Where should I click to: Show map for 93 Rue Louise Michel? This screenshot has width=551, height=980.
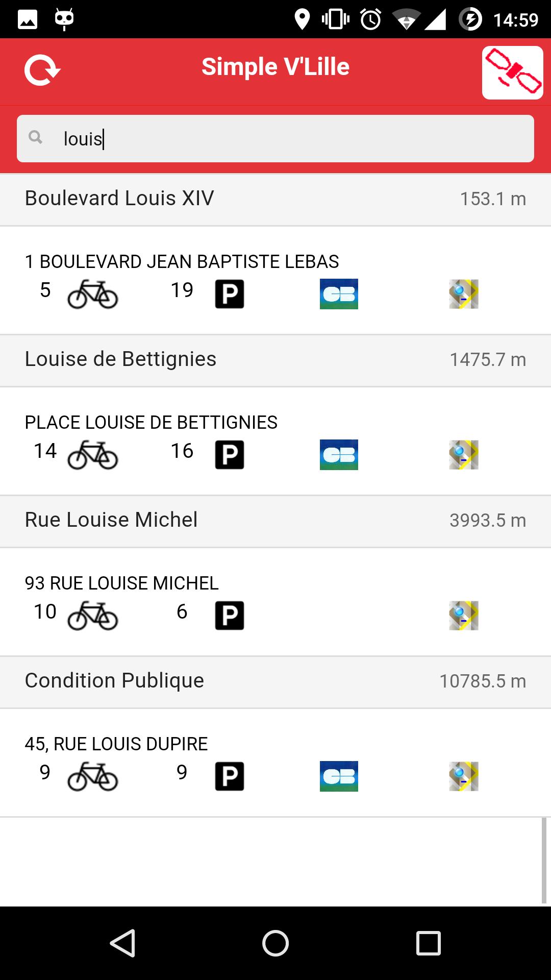[463, 616]
